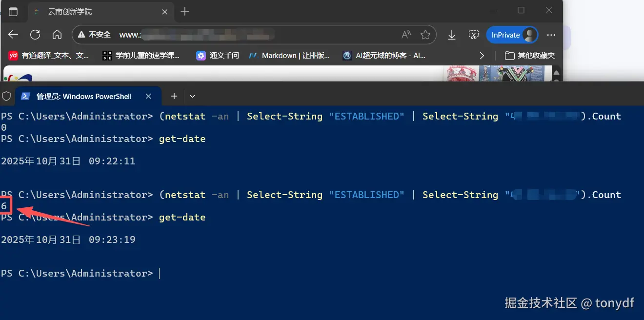This screenshot has height=320, width=644.
Task: Click the browser address bar
Action: 244,35
